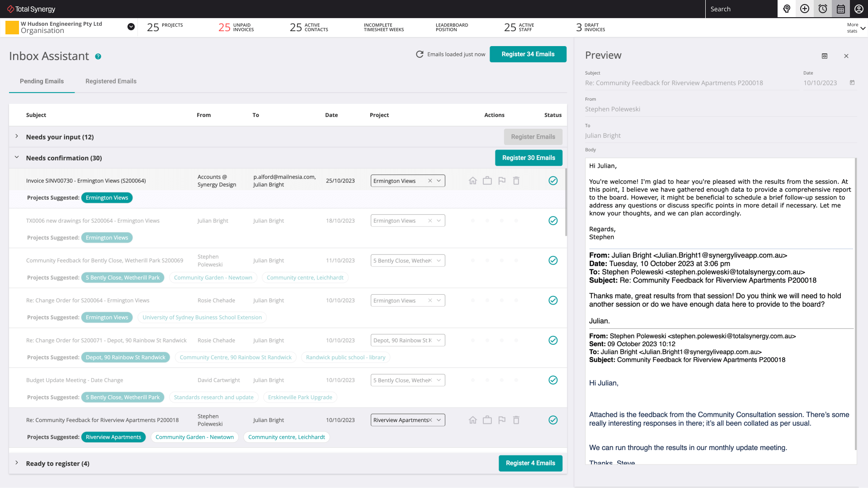Toggle confirmation checkmark on TX0006 drawings email
The height and width of the screenshot is (488, 868).
point(553,221)
